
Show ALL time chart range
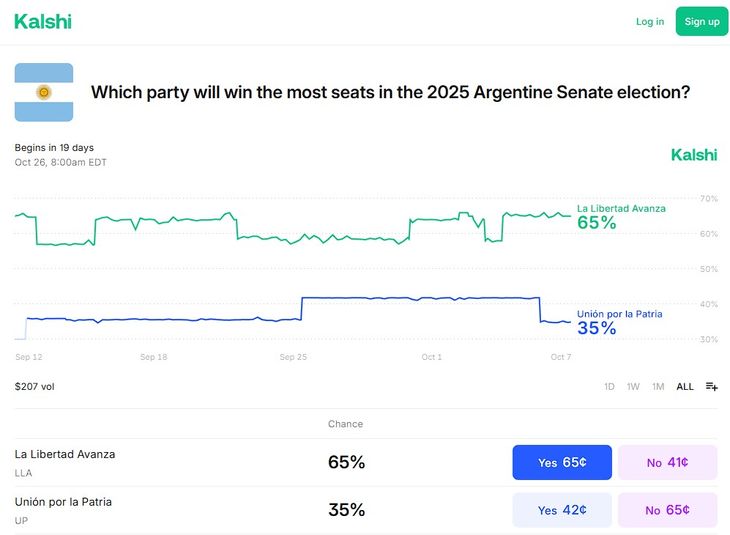click(685, 386)
